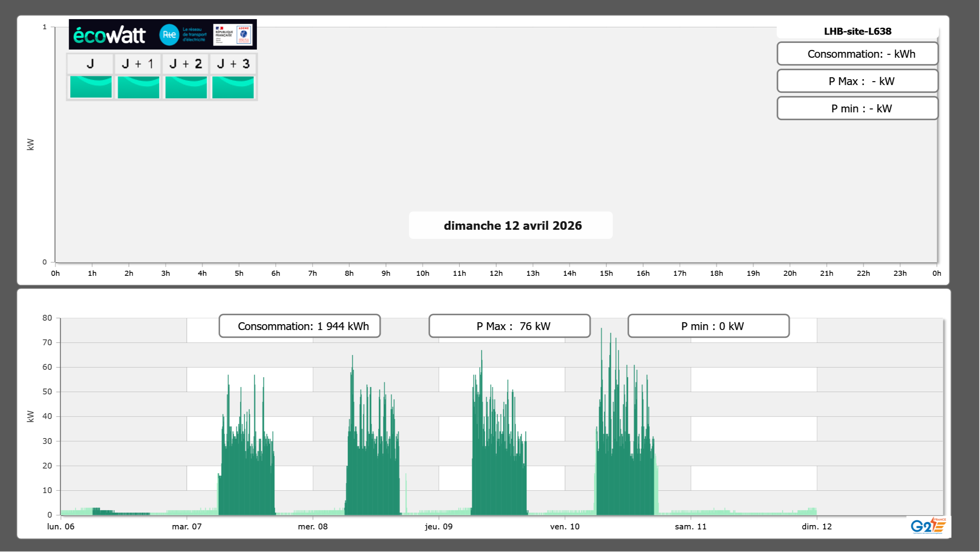Click the mar. 07 axis label

tap(187, 526)
